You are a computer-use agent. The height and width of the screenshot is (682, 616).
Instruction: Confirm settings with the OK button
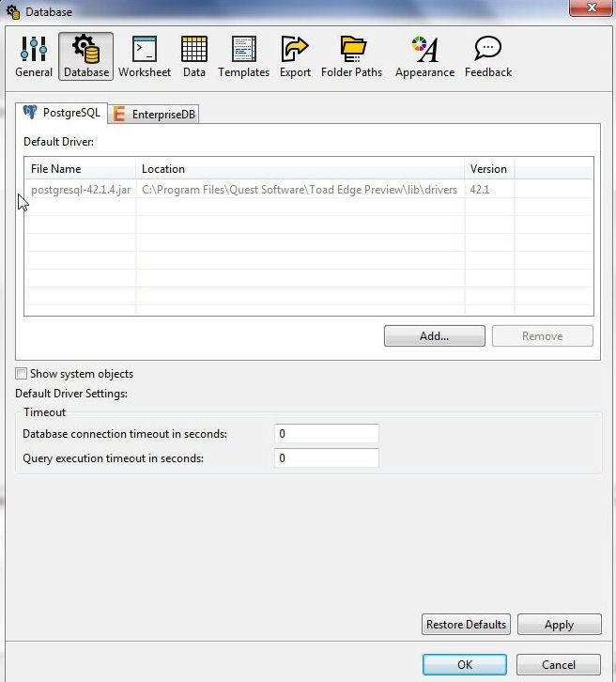pos(465,664)
